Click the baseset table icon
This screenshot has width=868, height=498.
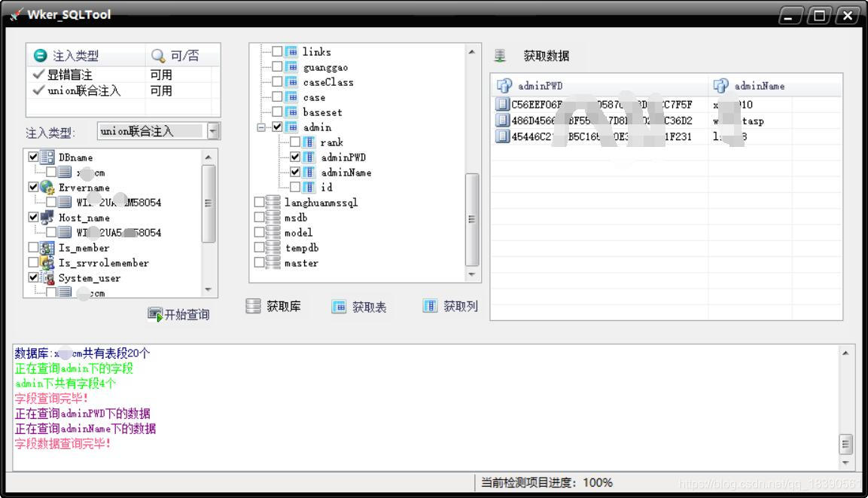[x=292, y=112]
